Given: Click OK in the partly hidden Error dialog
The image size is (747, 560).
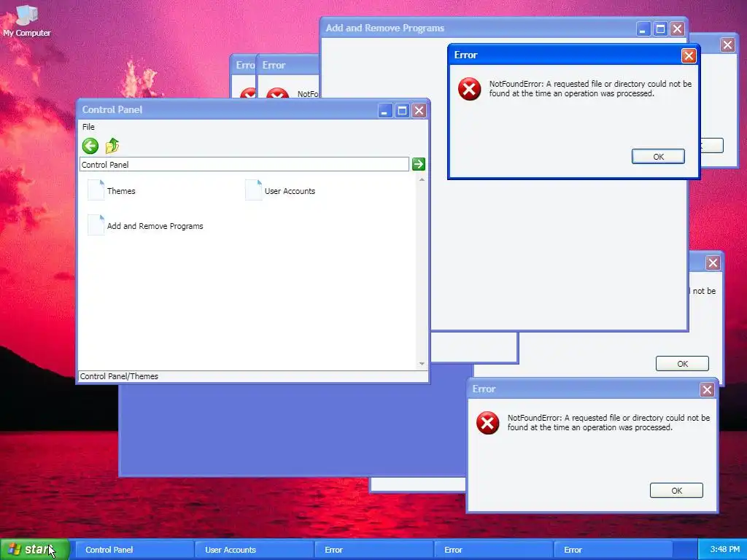Looking at the screenshot, I should 682,364.
